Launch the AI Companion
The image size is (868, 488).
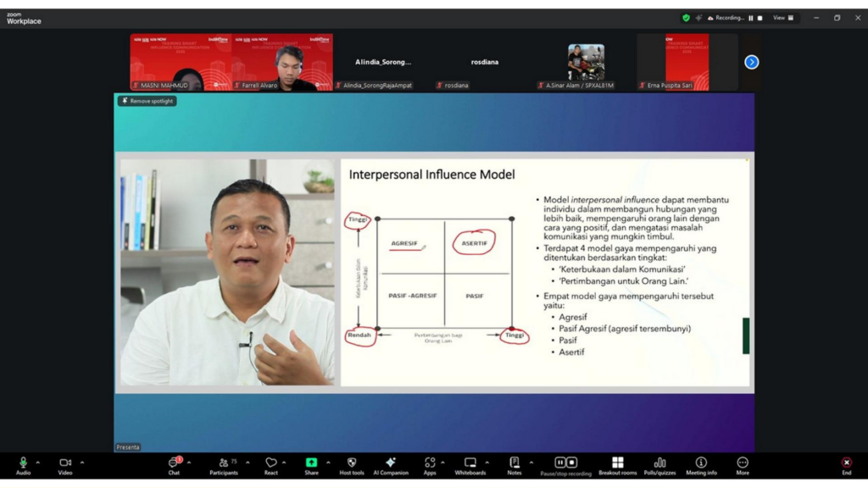[391, 466]
